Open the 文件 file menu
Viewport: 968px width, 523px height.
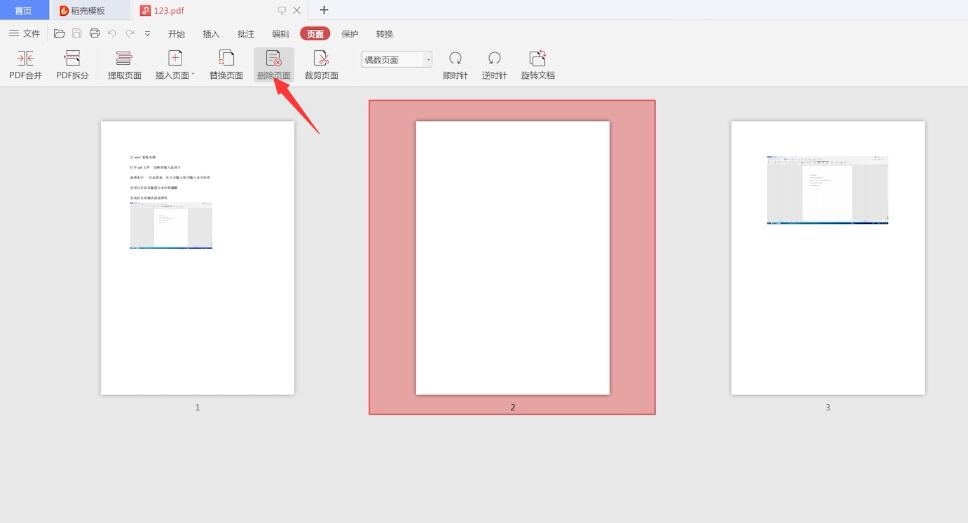pyautogui.click(x=25, y=33)
